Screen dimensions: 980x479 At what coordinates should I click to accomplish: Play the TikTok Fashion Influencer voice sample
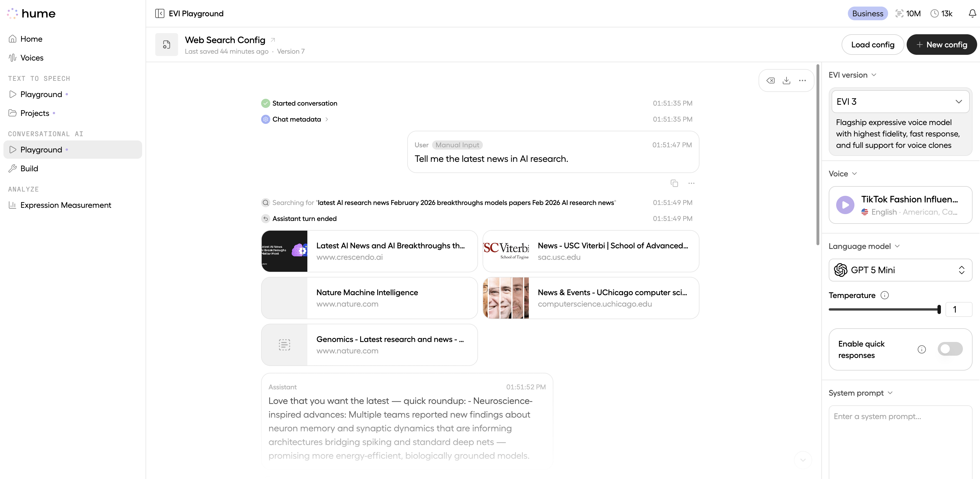pos(845,205)
